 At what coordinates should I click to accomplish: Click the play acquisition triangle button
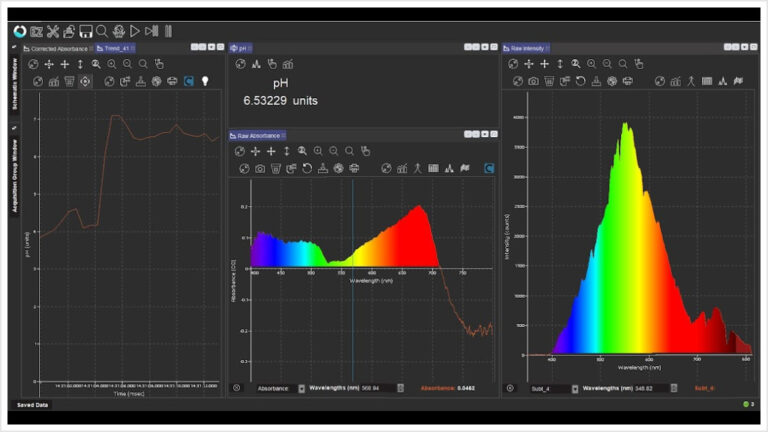[x=135, y=32]
